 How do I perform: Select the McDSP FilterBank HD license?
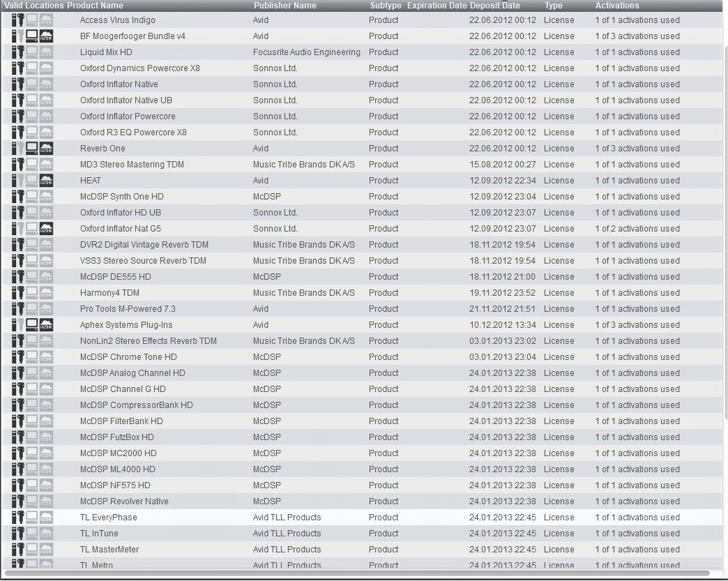(362, 421)
